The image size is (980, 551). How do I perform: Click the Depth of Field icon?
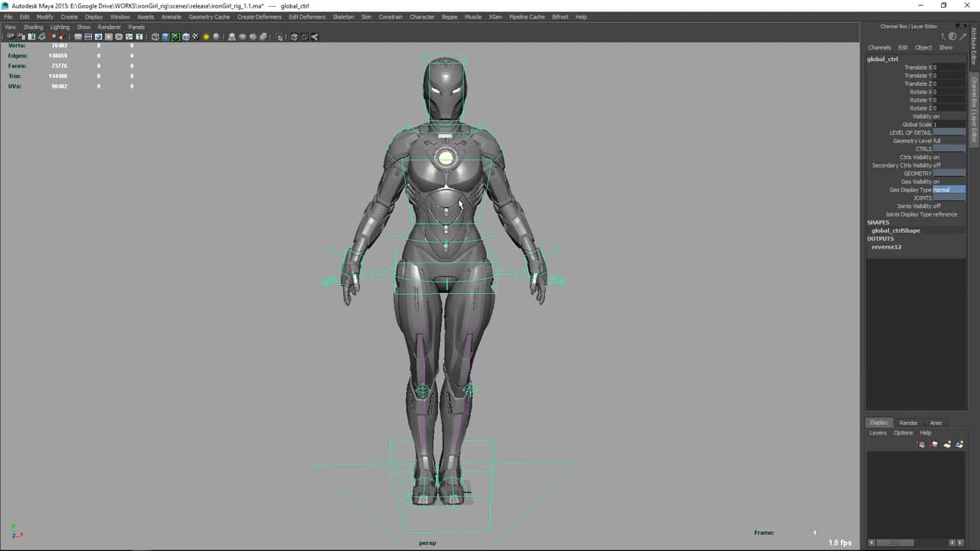click(x=263, y=37)
